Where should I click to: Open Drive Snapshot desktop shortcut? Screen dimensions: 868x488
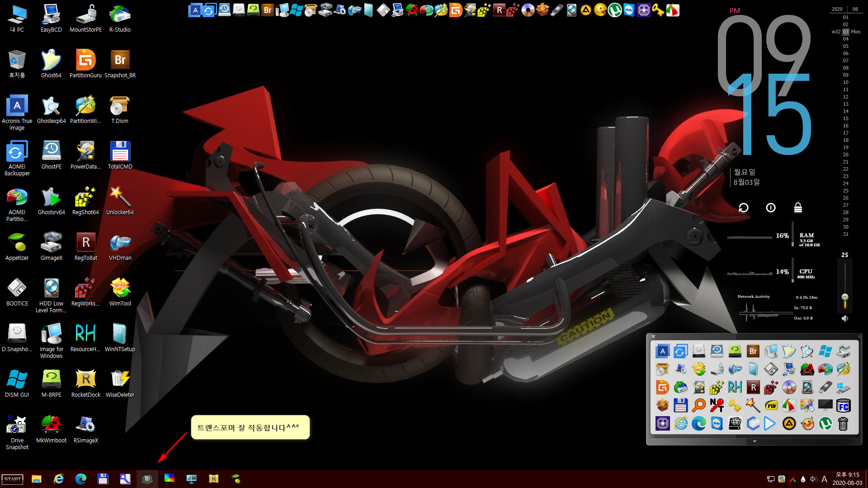tap(17, 432)
